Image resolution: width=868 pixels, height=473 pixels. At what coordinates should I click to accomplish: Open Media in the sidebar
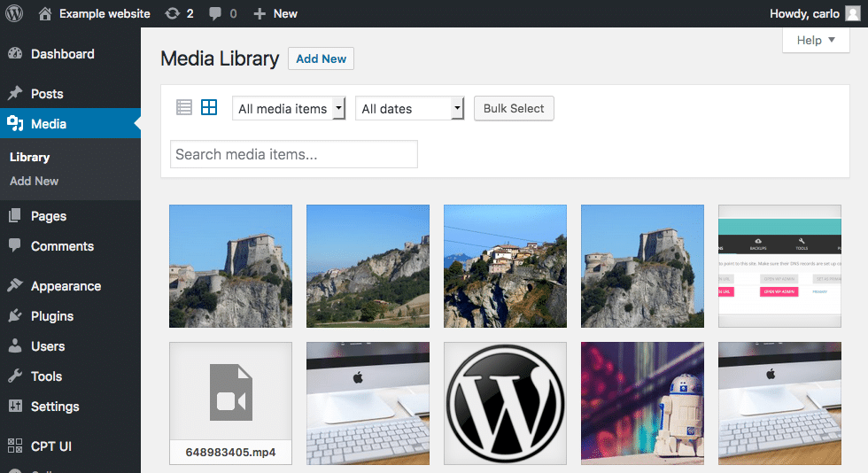[70, 123]
